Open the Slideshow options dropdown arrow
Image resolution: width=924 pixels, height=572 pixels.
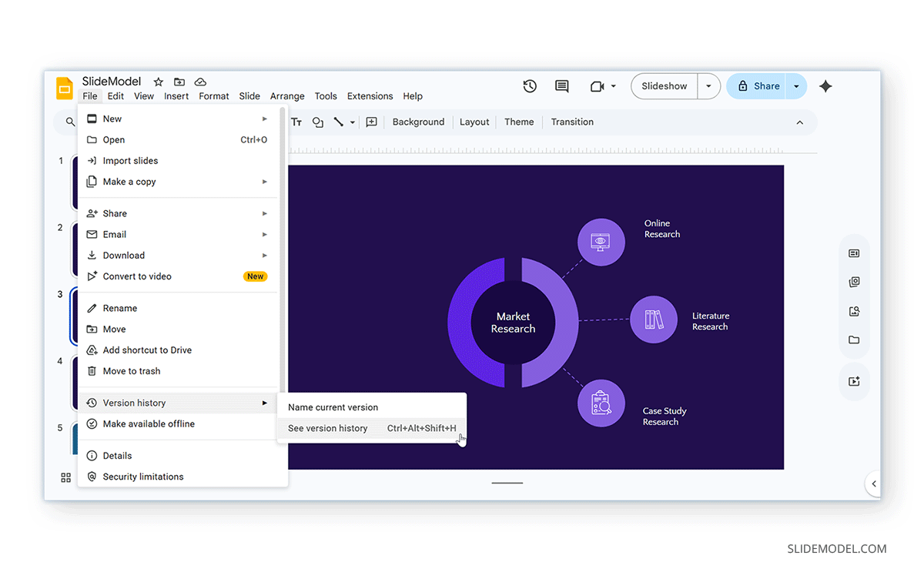708,86
